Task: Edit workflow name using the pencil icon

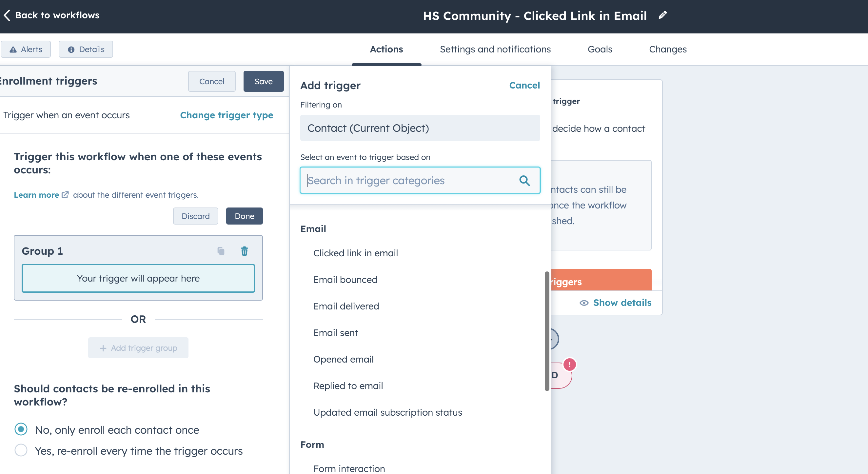Action: (x=663, y=15)
